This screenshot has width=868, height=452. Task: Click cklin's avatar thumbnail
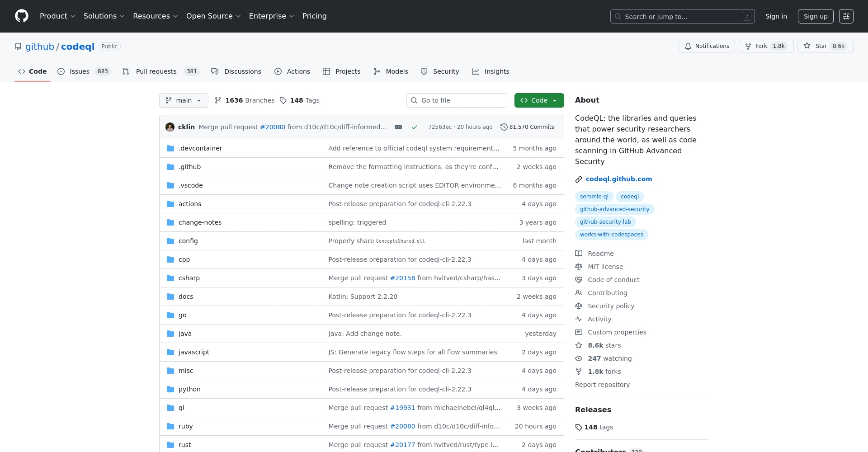[x=170, y=127]
